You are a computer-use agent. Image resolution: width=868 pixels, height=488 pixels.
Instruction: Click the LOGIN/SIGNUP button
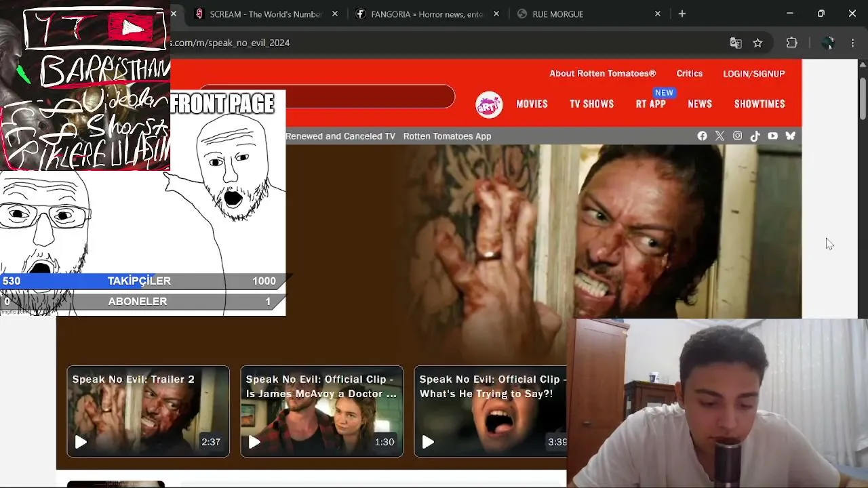point(754,74)
